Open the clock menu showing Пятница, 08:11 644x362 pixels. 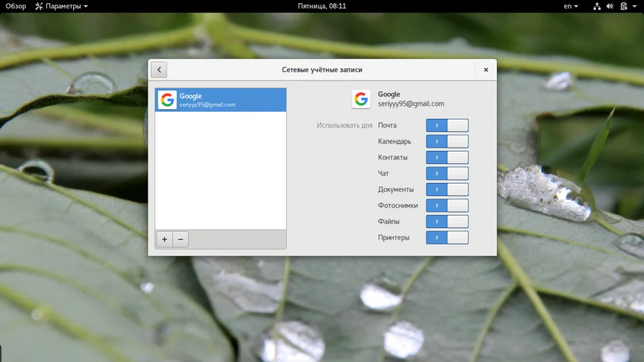point(322,6)
